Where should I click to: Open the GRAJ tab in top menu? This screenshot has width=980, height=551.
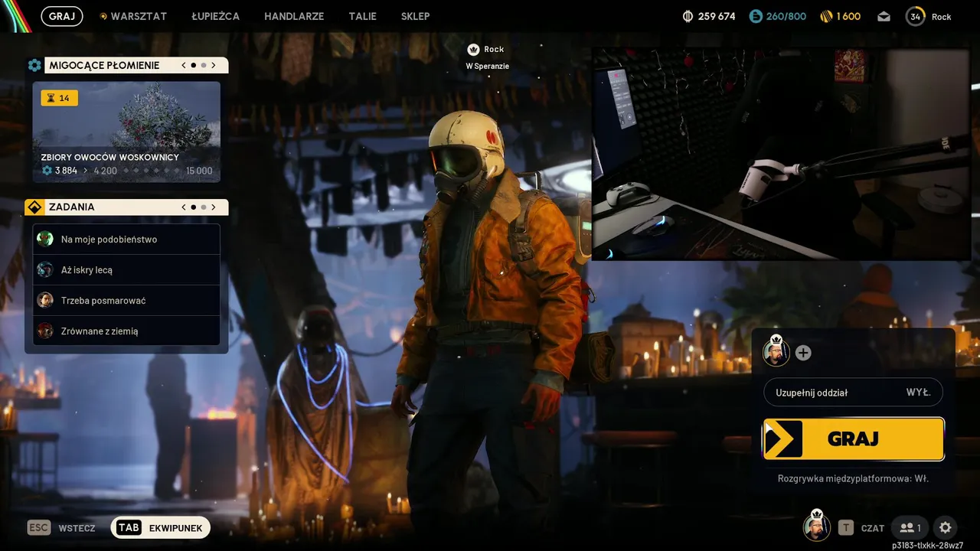62,16
